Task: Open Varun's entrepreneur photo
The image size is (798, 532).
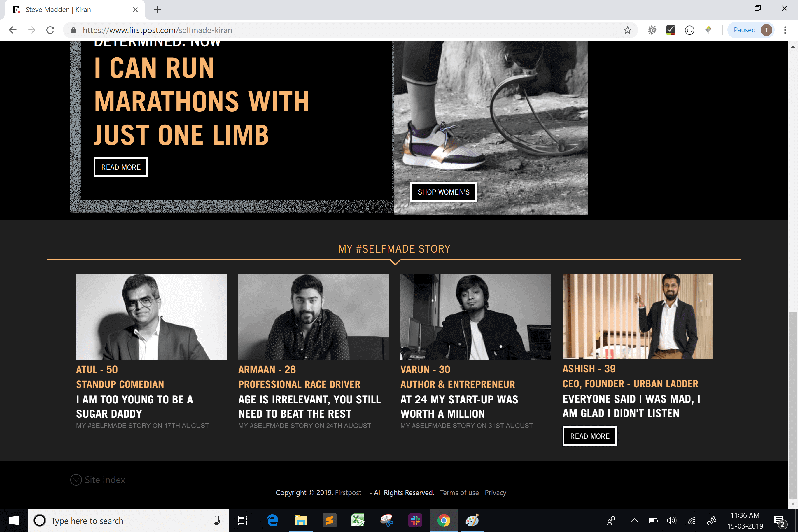Action: tap(476, 317)
